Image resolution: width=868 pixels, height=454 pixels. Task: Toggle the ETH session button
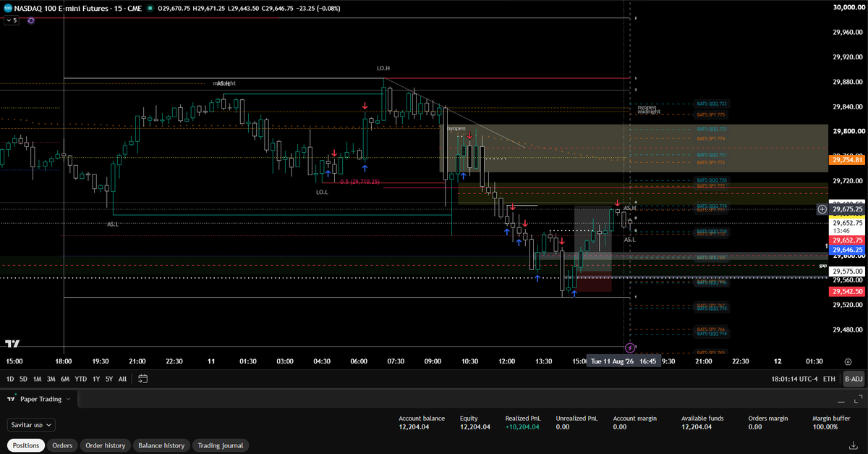829,379
